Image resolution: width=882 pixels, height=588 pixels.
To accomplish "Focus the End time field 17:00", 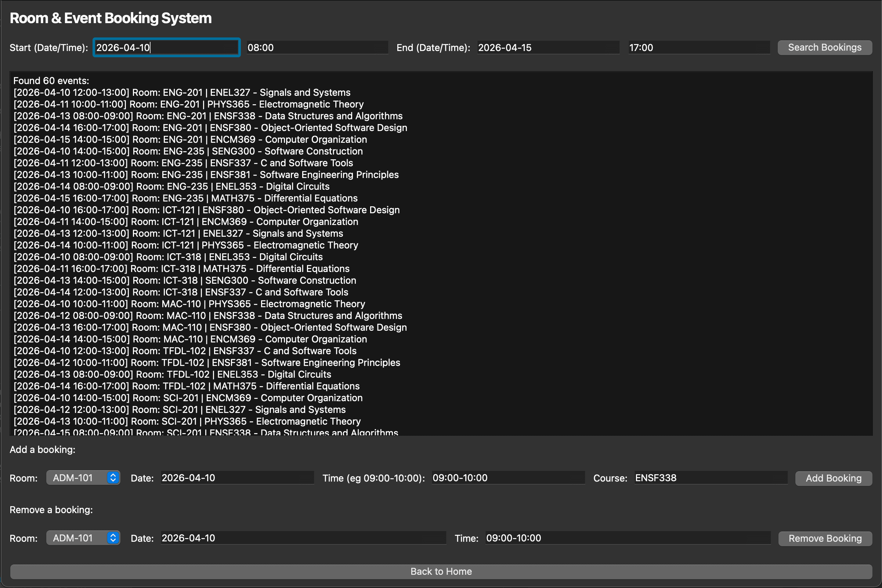I will pyautogui.click(x=699, y=48).
